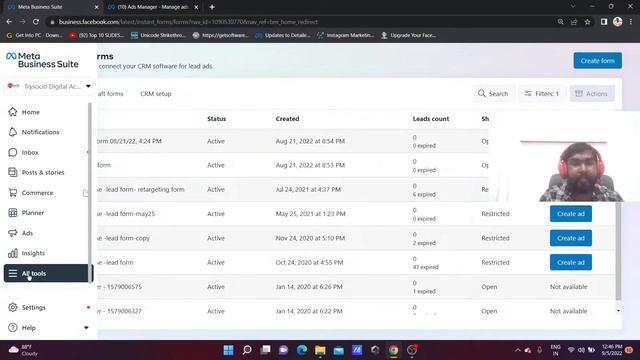Click Create ad for lead form-may25
This screenshot has height=360, width=640.
(571, 213)
